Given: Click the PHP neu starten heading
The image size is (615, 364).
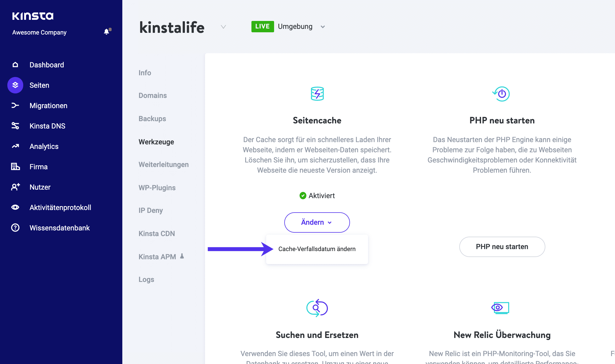Looking at the screenshot, I should tap(502, 121).
